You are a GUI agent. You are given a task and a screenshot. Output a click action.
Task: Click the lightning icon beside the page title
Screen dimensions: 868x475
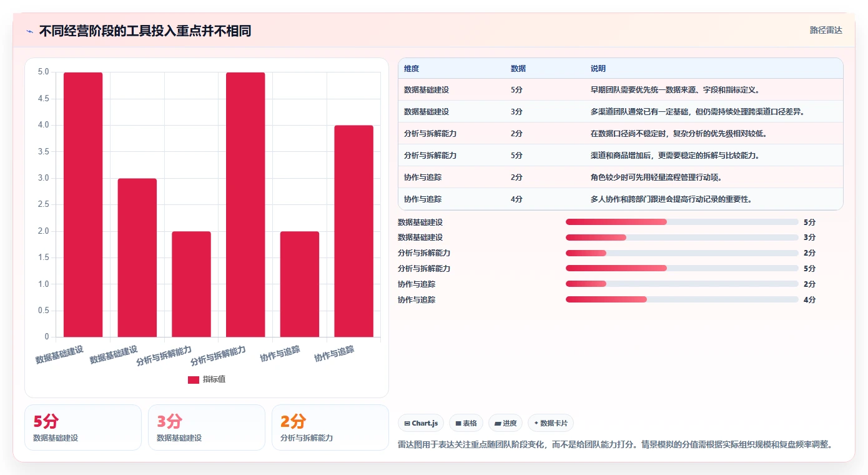[x=29, y=31]
